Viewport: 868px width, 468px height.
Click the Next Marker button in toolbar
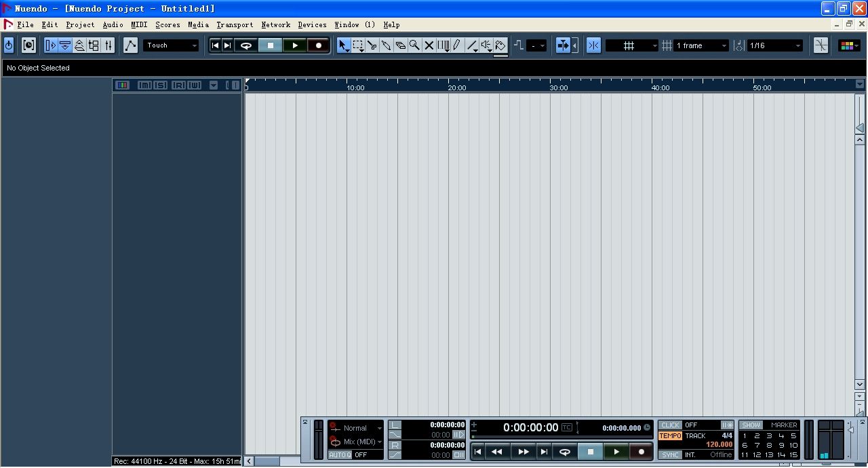228,45
